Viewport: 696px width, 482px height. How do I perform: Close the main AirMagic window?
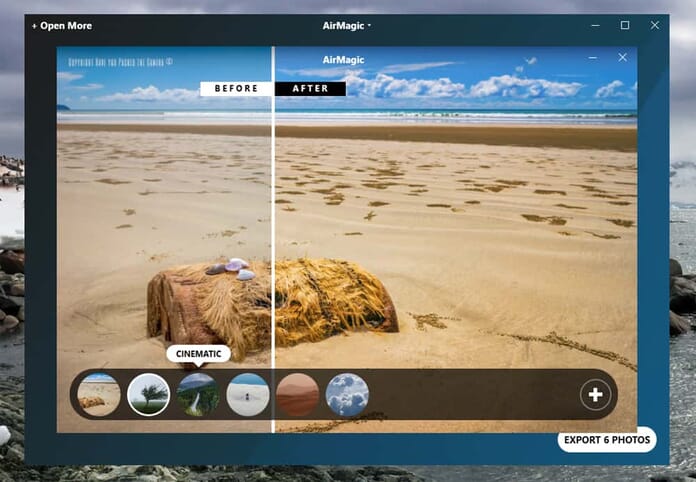[655, 25]
